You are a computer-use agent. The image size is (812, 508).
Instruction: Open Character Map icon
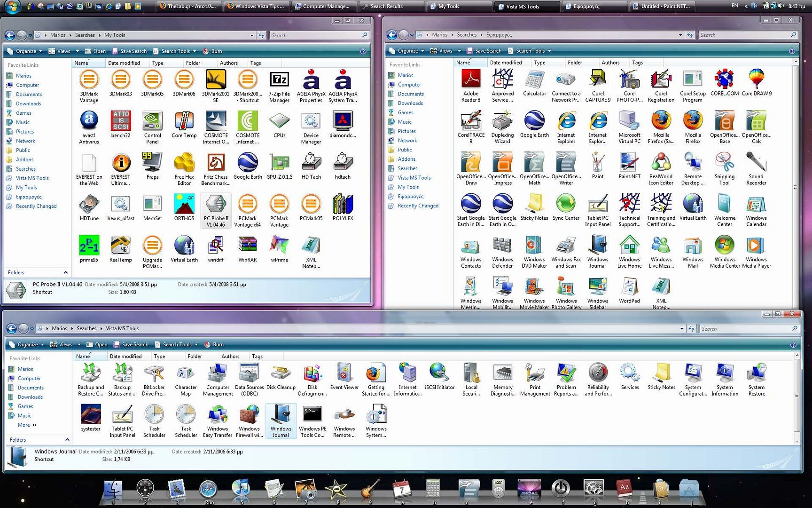click(186, 380)
